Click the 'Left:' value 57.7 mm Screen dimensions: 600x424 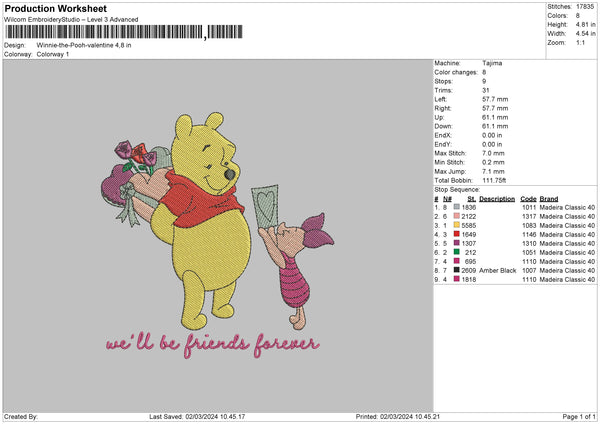495,99
